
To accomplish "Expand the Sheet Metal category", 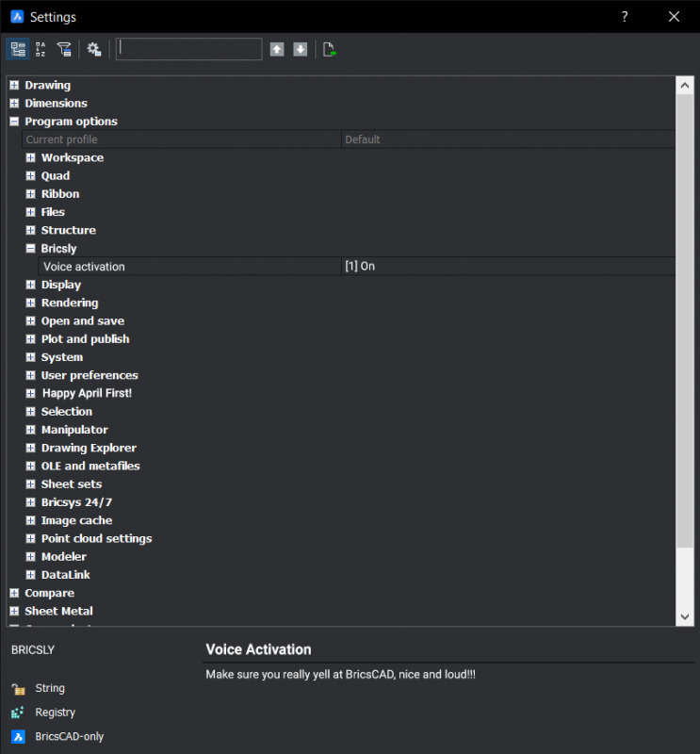I will [x=14, y=611].
